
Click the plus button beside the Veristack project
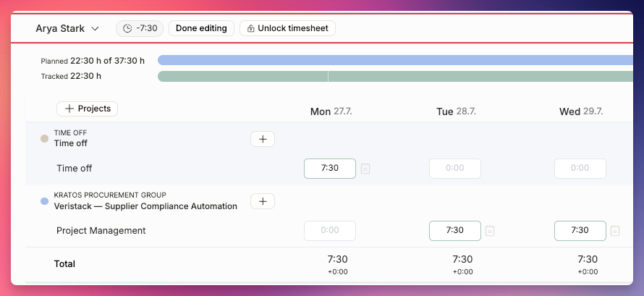click(263, 202)
